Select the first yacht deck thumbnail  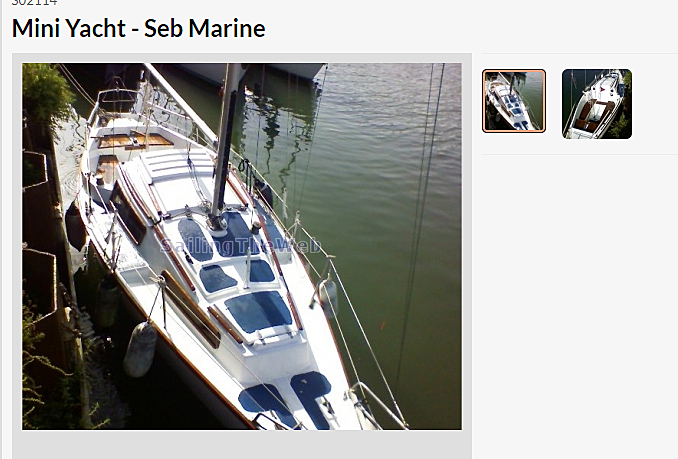(514, 101)
